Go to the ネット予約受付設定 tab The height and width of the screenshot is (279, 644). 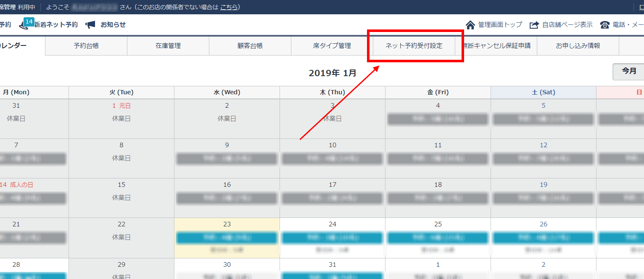click(x=414, y=46)
